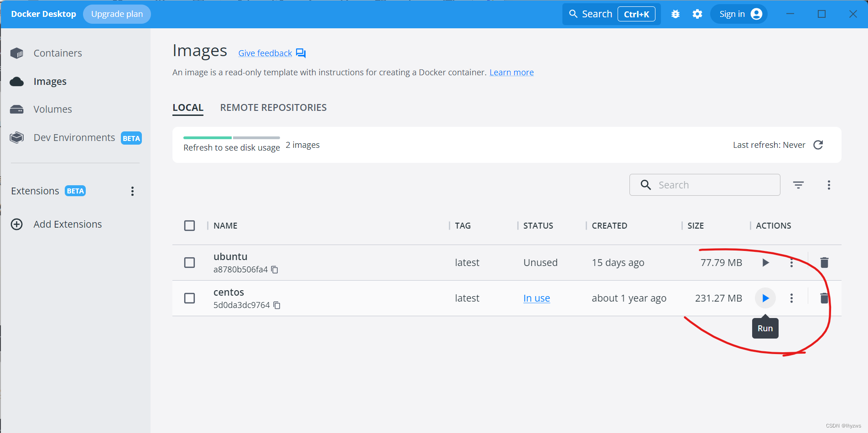
Task: Open the Search Ctrl+K box in the header
Action: (x=611, y=14)
